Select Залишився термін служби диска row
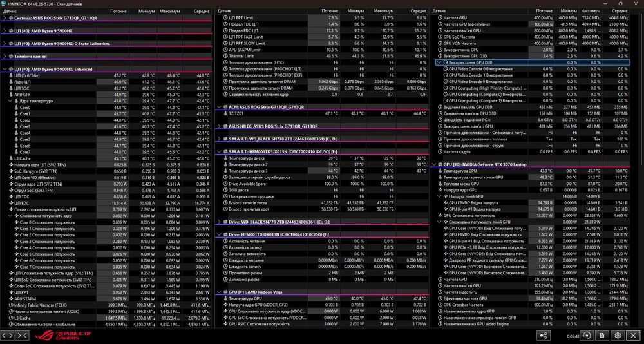644x344 pixels. (x=322, y=178)
